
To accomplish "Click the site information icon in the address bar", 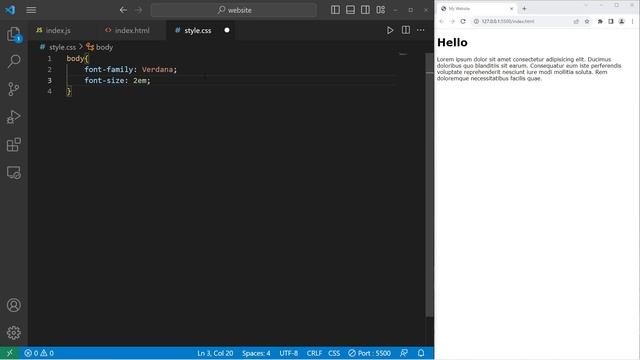I will point(476,21).
